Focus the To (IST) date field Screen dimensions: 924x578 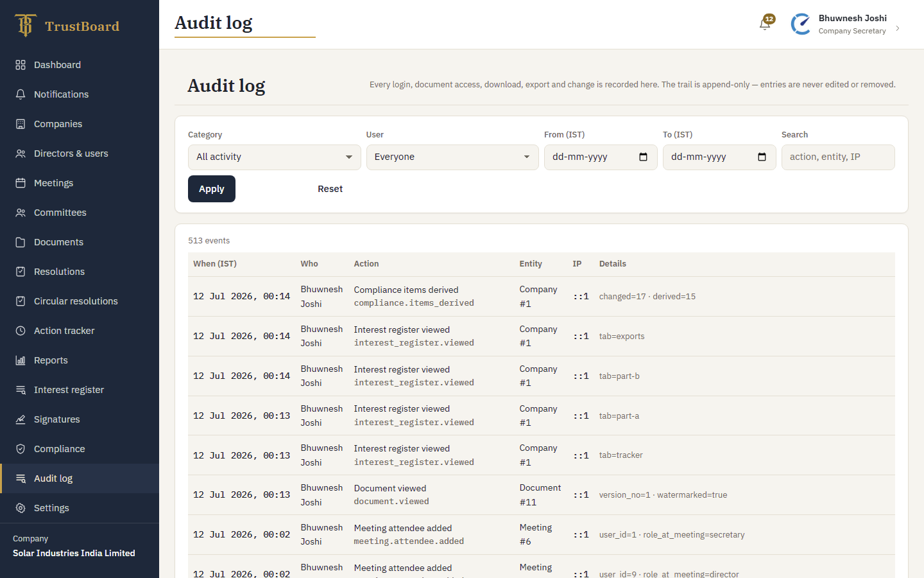point(719,157)
